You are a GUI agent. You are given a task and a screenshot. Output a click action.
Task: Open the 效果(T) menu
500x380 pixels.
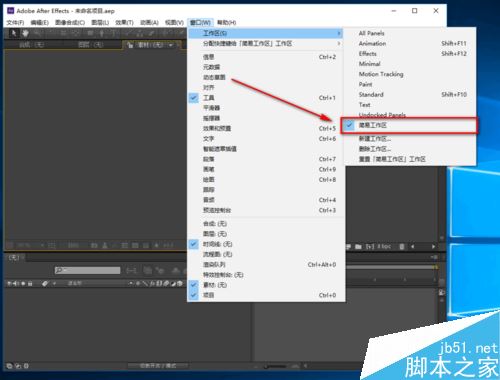click(x=124, y=23)
